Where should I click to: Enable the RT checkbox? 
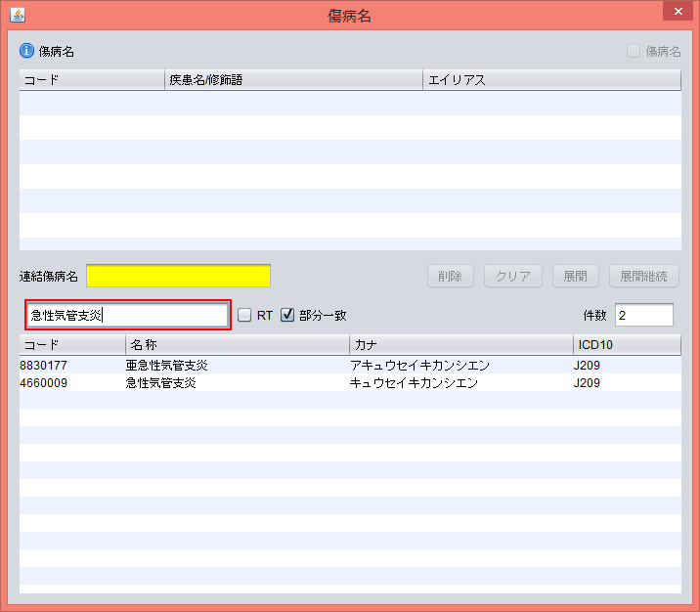click(244, 315)
